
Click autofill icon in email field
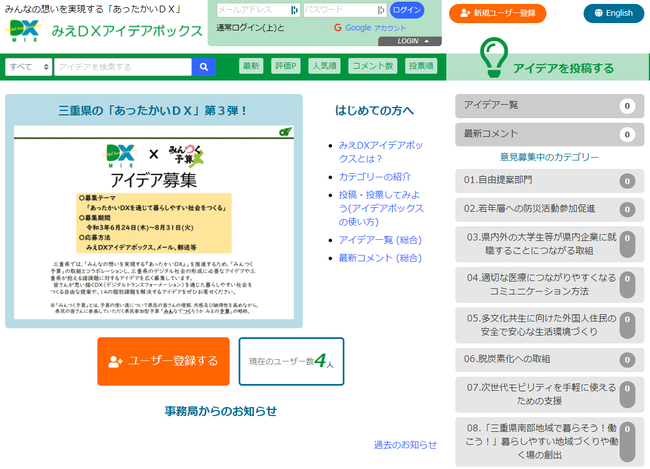point(294,10)
